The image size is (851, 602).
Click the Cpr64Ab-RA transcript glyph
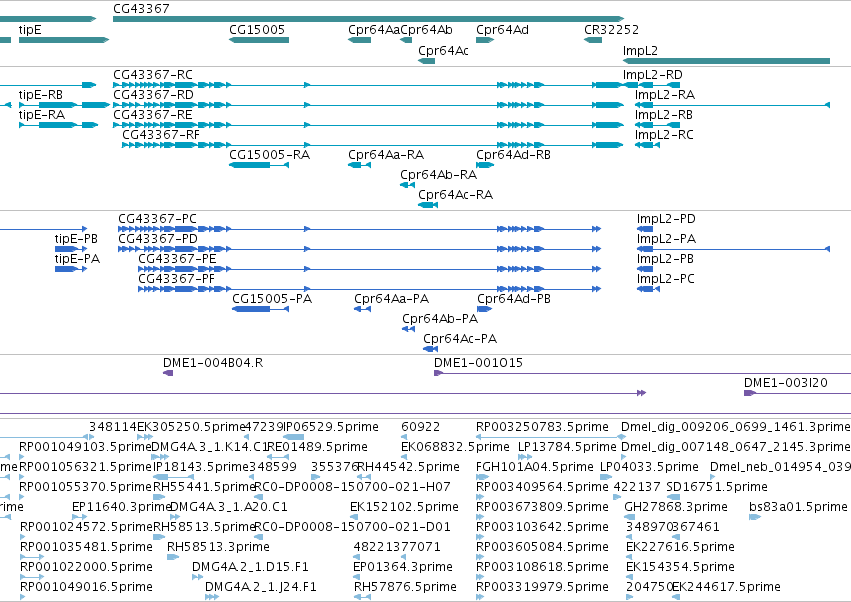pos(407,185)
